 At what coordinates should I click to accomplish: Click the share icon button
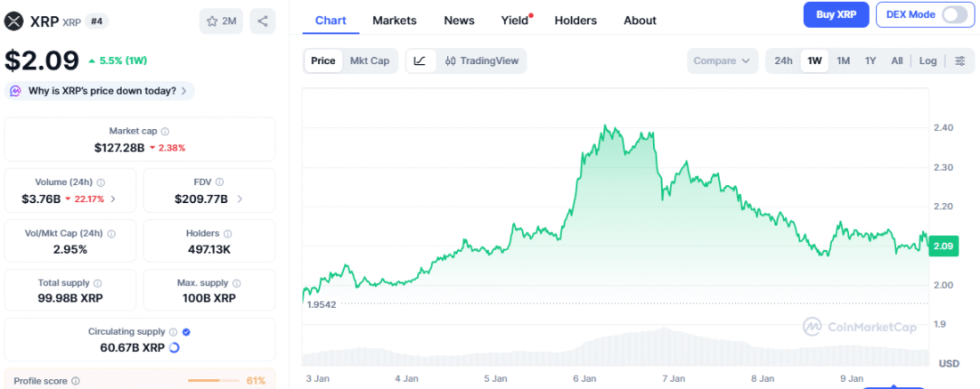pos(263,21)
